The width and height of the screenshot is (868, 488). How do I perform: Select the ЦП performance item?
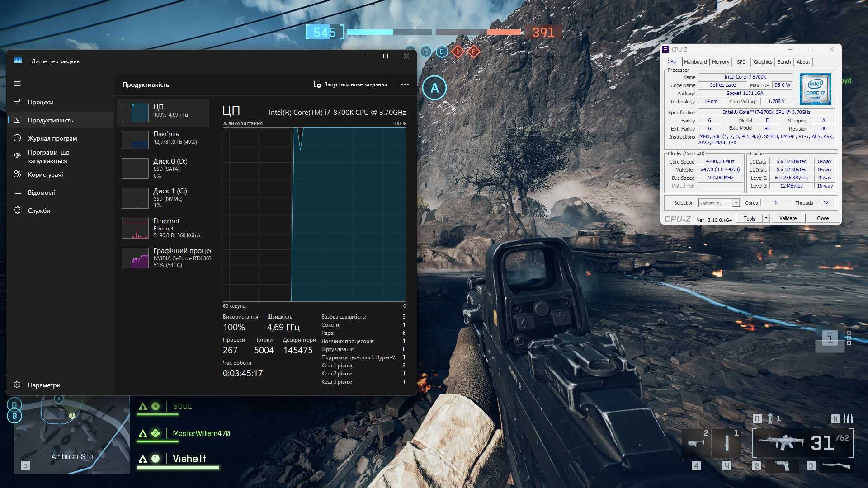tap(163, 113)
